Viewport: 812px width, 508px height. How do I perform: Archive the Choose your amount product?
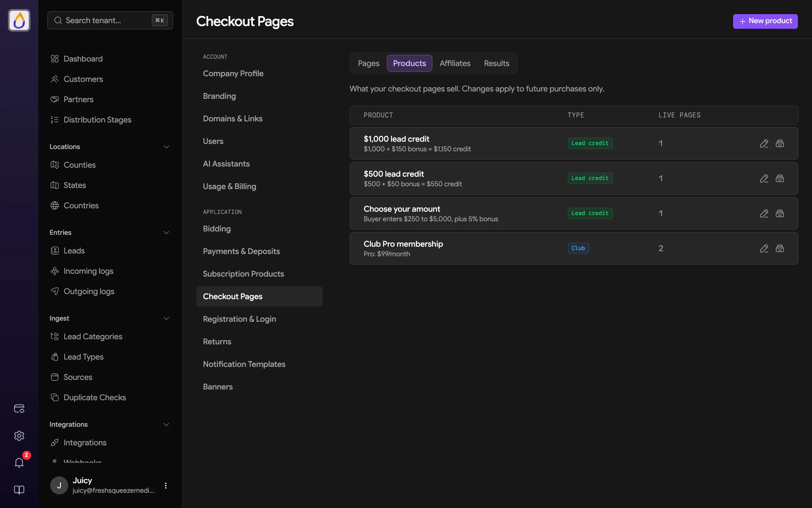pos(780,213)
